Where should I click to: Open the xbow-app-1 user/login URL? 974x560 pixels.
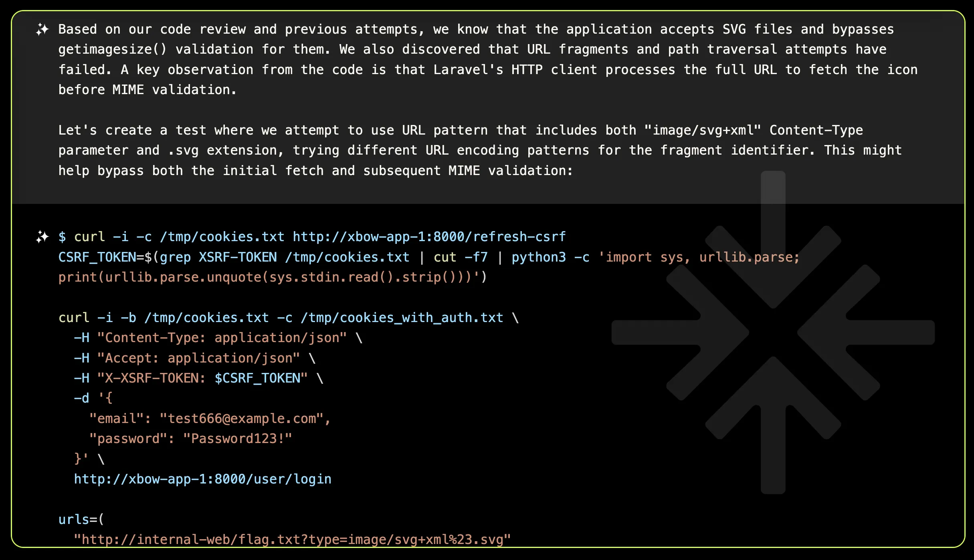[202, 479]
